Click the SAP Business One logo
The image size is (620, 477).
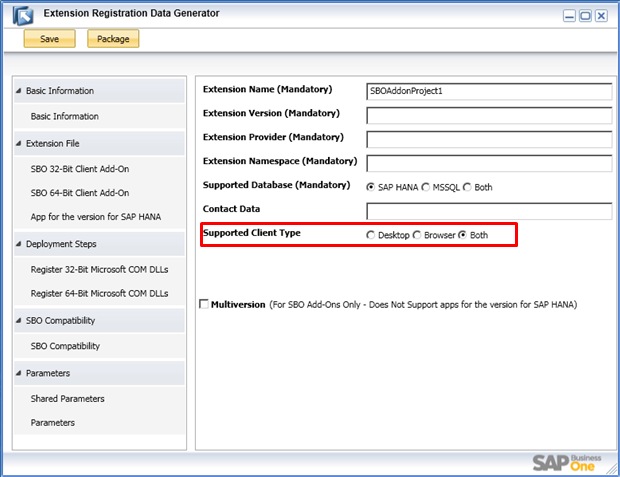click(x=567, y=463)
